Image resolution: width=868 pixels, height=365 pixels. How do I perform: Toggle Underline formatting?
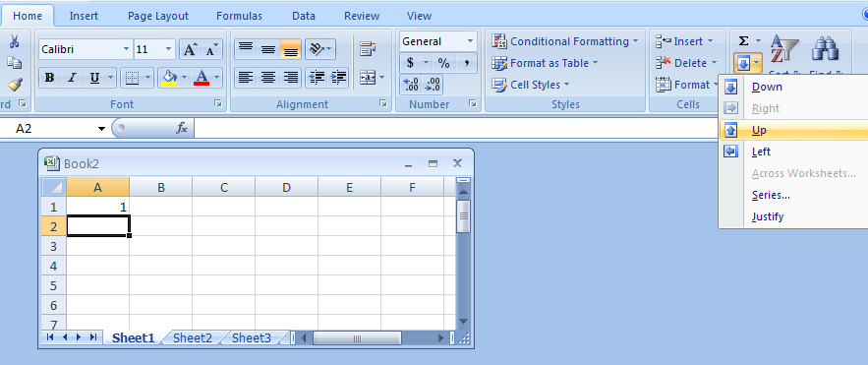(94, 78)
